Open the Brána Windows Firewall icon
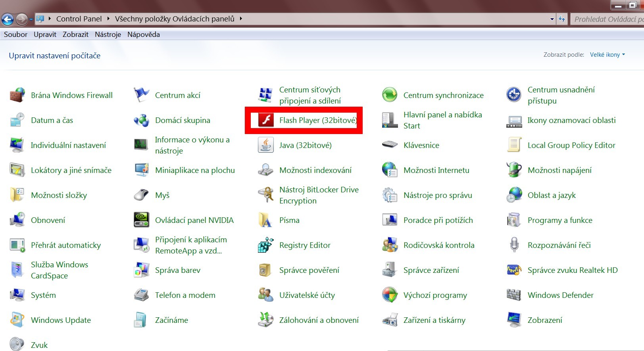 pyautogui.click(x=17, y=95)
